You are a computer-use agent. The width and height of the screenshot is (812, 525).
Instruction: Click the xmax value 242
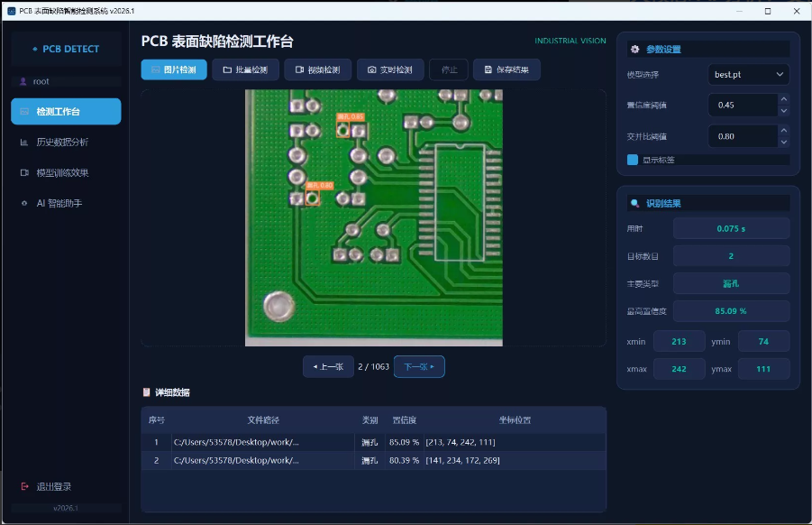679,369
